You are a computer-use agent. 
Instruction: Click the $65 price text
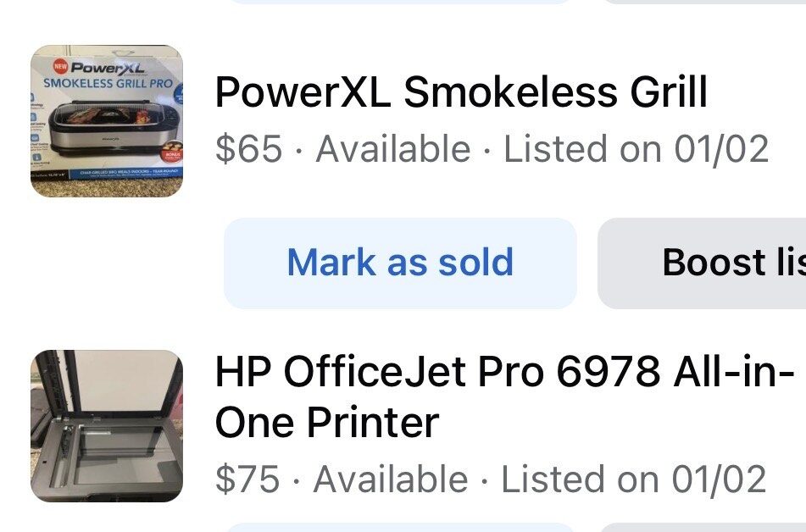click(x=248, y=149)
